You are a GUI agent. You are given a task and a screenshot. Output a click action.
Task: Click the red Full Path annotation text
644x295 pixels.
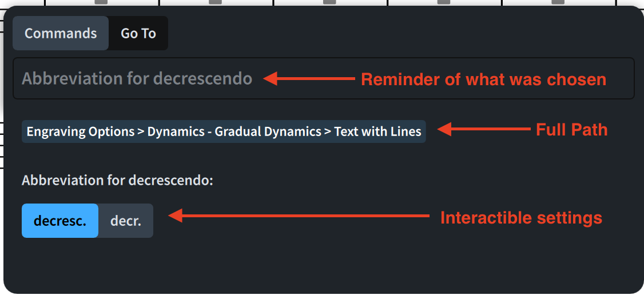pos(571,130)
